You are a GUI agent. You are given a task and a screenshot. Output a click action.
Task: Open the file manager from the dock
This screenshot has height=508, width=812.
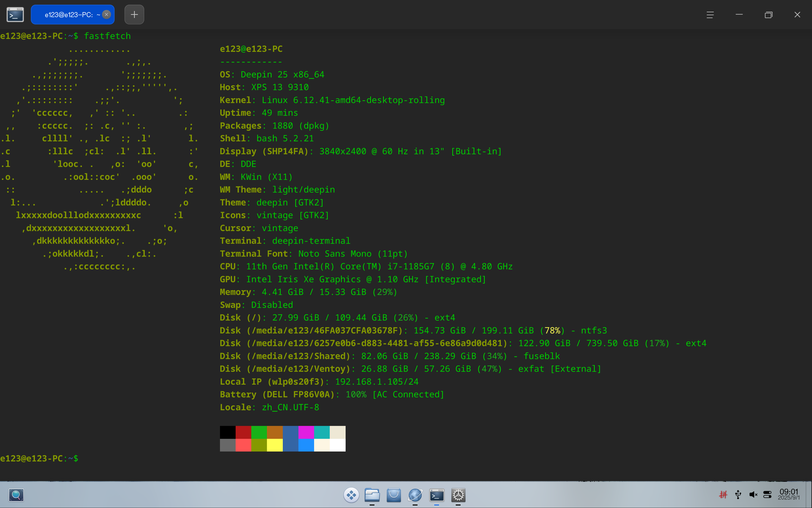[372, 495]
